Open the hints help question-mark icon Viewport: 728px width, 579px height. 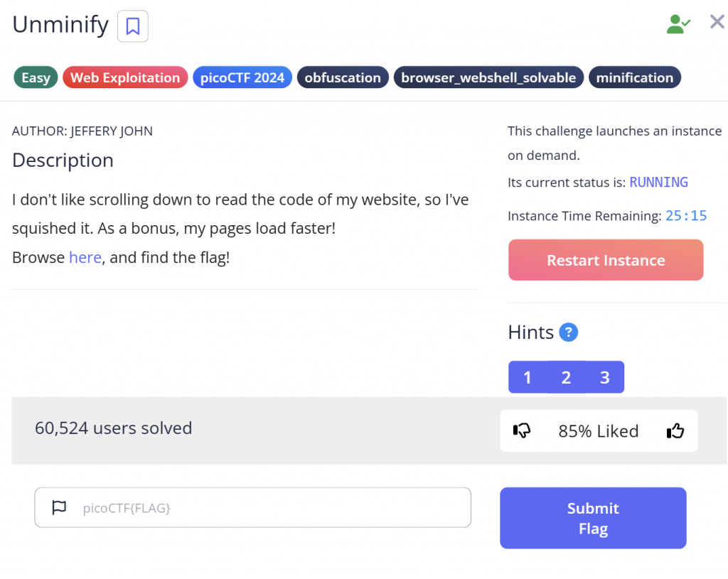pos(568,332)
